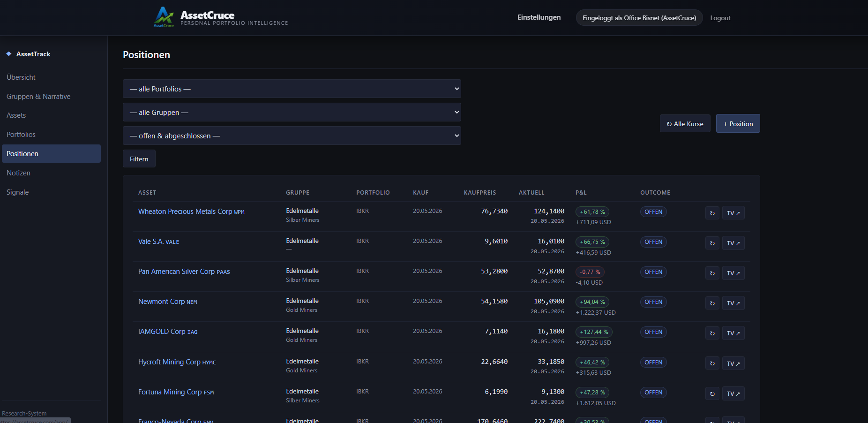This screenshot has height=423, width=868.
Task: Click the OUTCOME column header
Action: pyautogui.click(x=655, y=193)
